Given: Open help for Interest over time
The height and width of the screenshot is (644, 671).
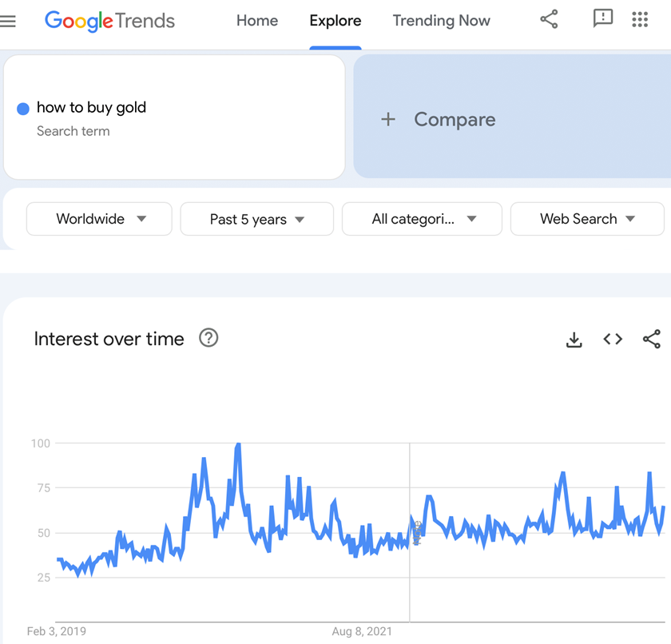Looking at the screenshot, I should [x=208, y=338].
